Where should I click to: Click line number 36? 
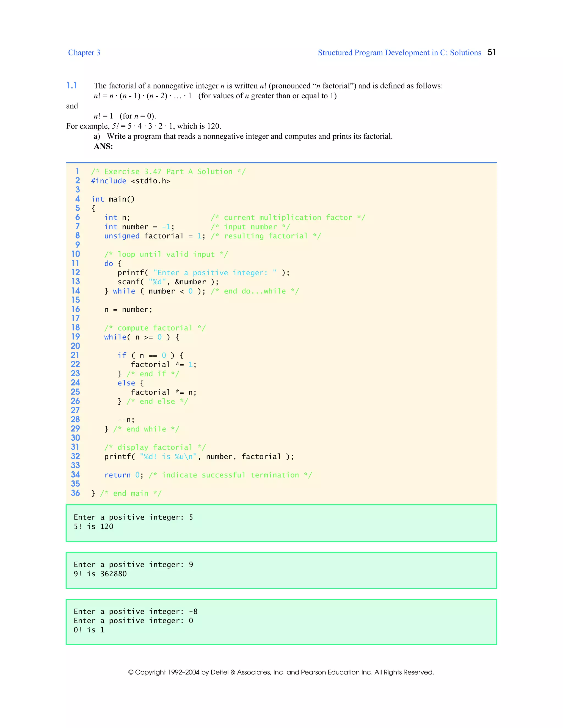75,493
